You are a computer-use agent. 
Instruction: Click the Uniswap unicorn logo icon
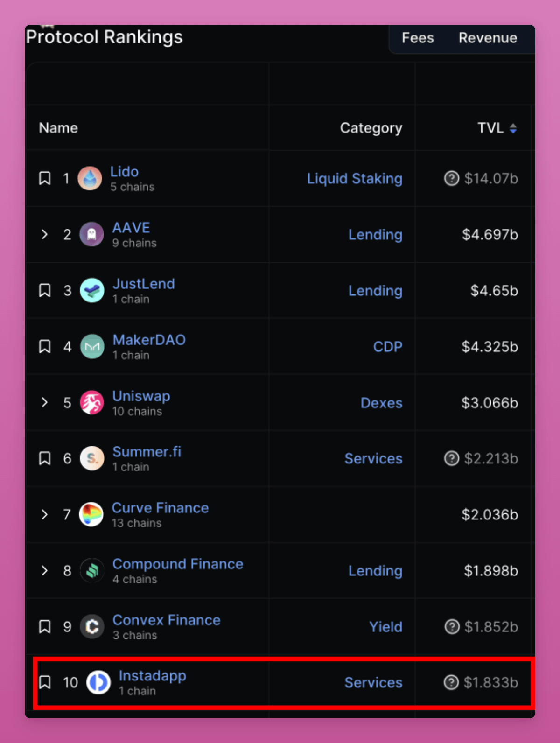[92, 402]
